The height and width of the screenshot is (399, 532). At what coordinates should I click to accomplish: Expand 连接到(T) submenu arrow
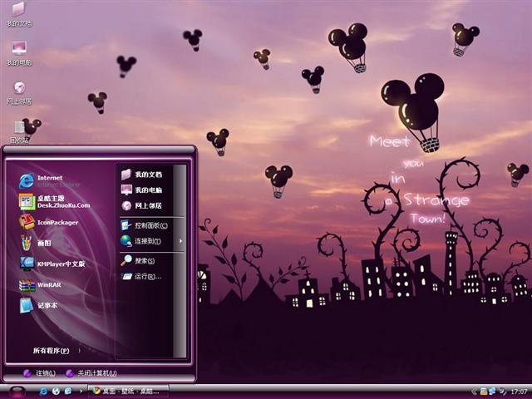[181, 241]
